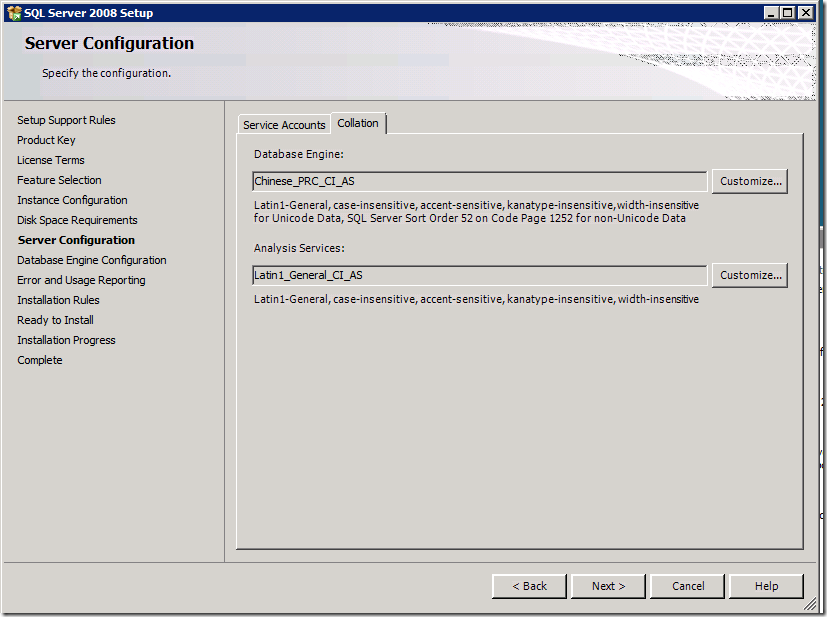
Task: Select the bold Server Configuration step
Action: tap(76, 240)
